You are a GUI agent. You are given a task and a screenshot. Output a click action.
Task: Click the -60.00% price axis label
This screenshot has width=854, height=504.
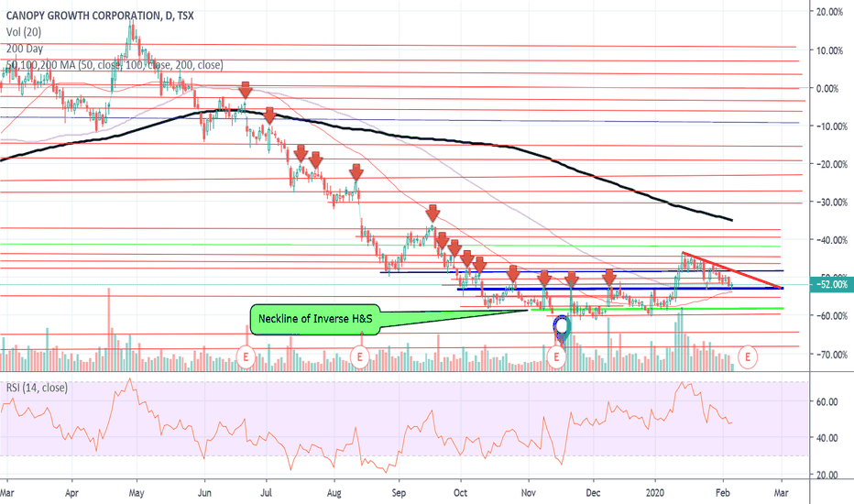pos(831,315)
